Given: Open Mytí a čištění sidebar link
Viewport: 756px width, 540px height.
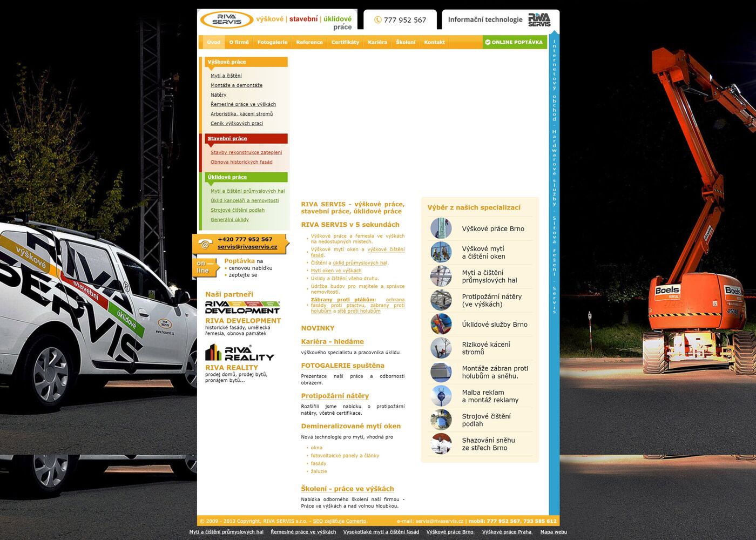Looking at the screenshot, I should click(x=226, y=76).
